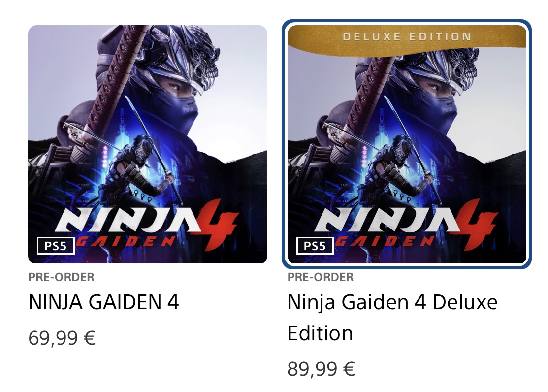This screenshot has height=392, width=548.
Task: Open the NINJA GAIDEN 4 title link
Action: click(x=104, y=302)
